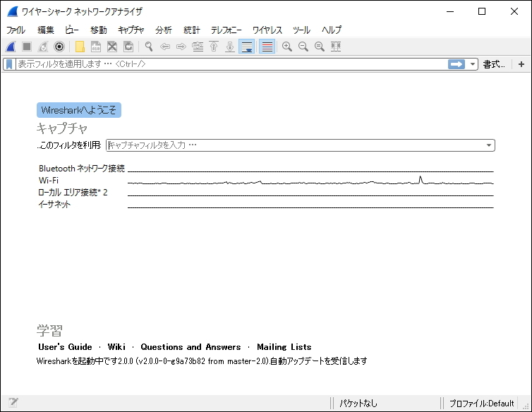Click the expert information status bar icon
The image size is (532, 412).
click(13, 403)
